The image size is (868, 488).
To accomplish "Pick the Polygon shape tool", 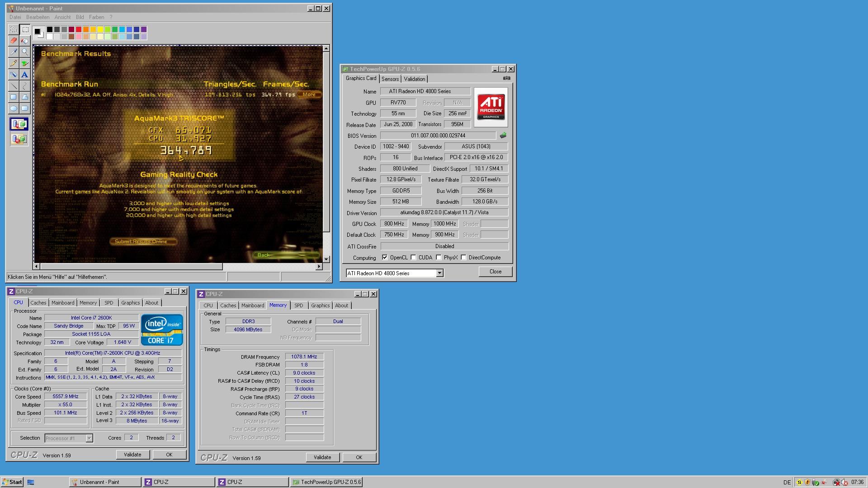I will click(25, 97).
